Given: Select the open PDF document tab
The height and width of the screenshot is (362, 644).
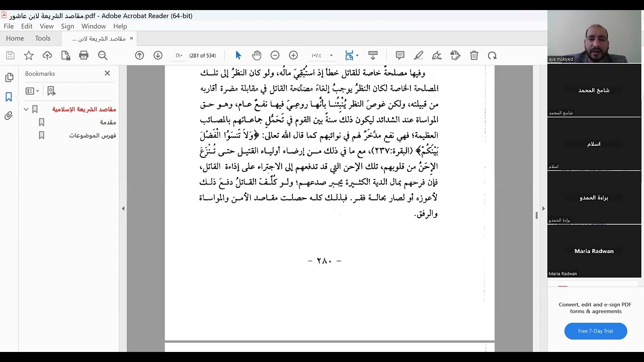Looking at the screenshot, I should point(99,38).
